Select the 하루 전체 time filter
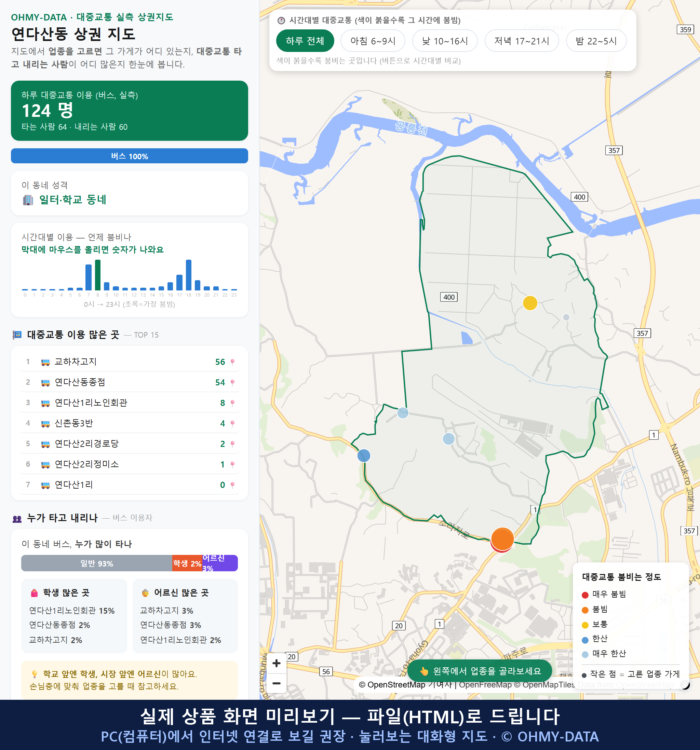This screenshot has width=700, height=750. coord(305,41)
